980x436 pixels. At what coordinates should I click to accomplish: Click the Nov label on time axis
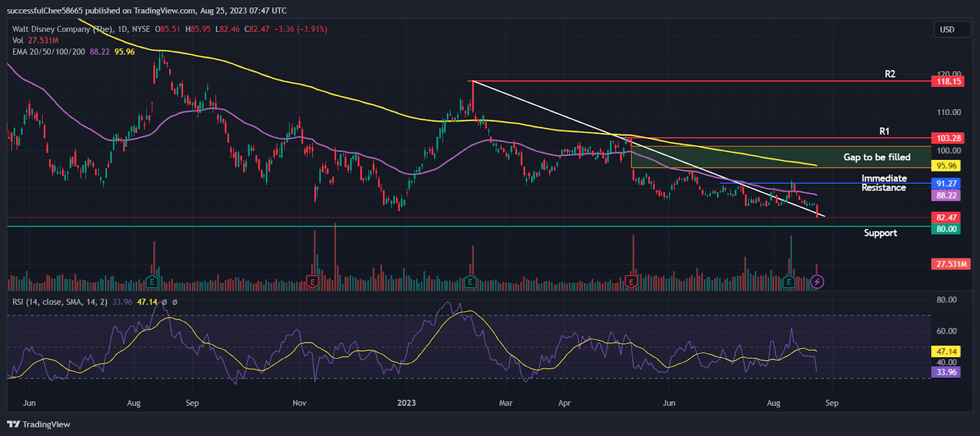click(300, 403)
